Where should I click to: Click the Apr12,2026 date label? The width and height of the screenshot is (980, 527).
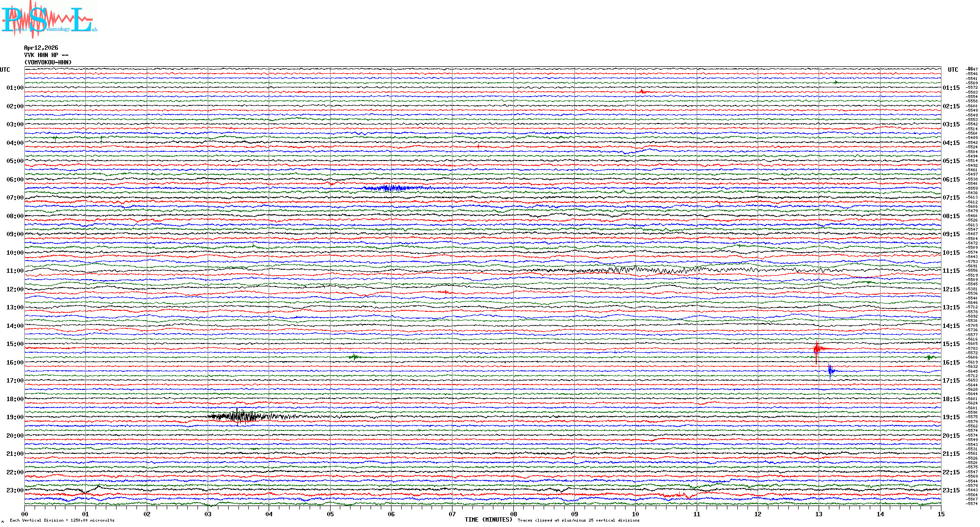41,48
